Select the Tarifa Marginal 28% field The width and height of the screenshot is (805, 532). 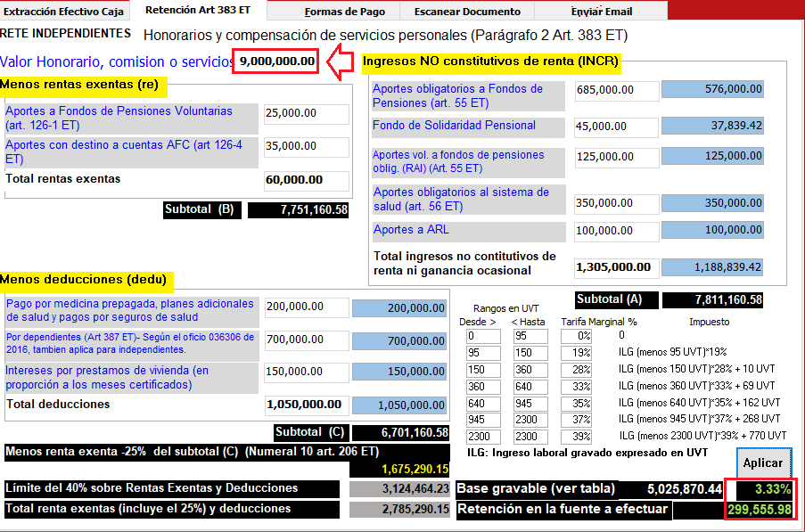coord(576,370)
